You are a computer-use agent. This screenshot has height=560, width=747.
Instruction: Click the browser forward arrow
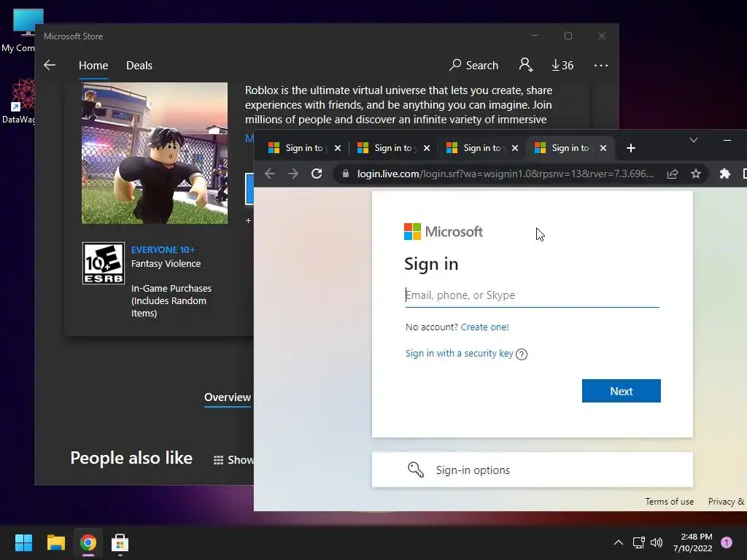293,174
